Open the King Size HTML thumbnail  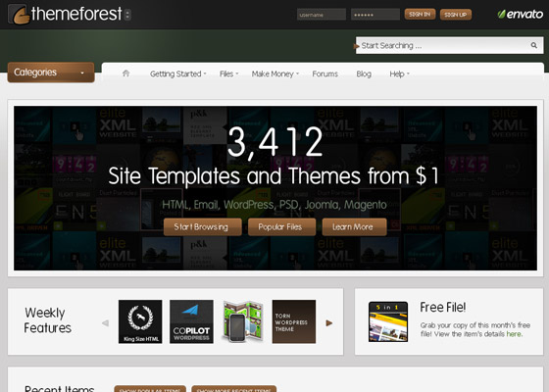140,321
